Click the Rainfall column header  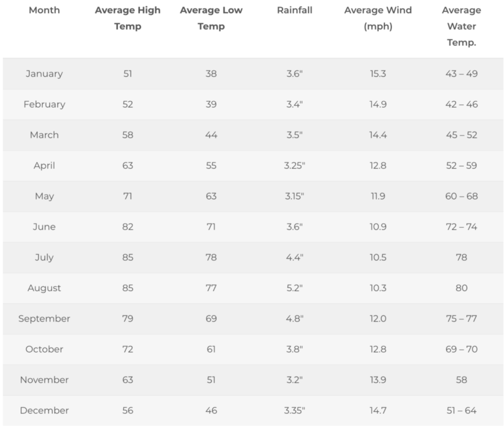tap(294, 10)
